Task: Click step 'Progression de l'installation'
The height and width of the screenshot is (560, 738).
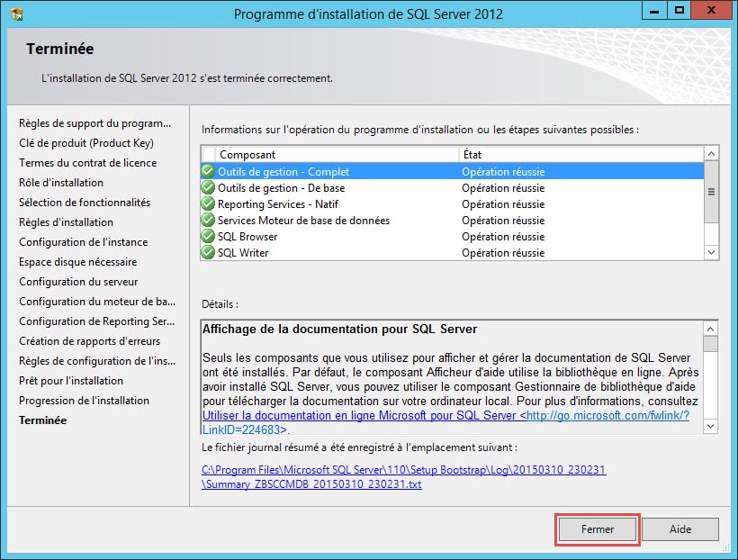Action: click(x=85, y=401)
